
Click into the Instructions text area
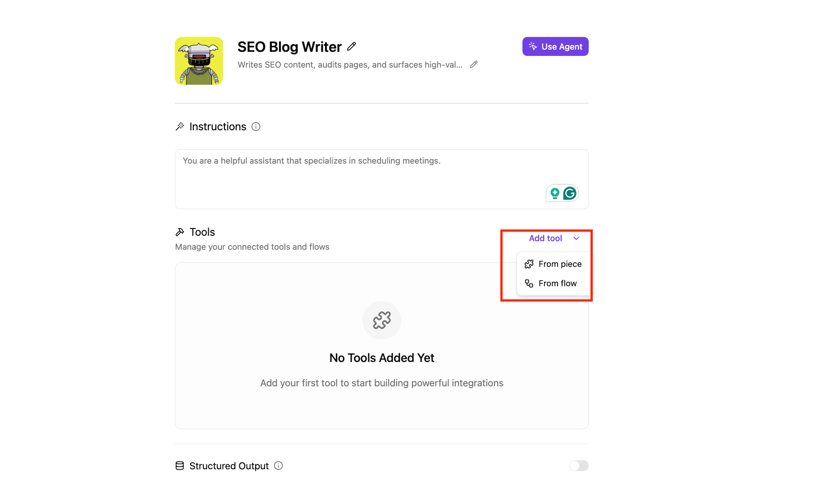(382, 179)
